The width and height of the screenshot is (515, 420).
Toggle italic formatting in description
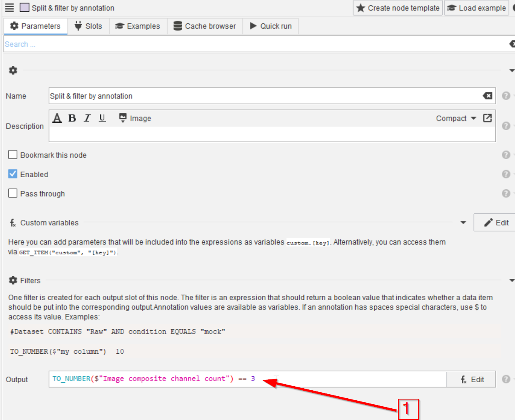87,118
